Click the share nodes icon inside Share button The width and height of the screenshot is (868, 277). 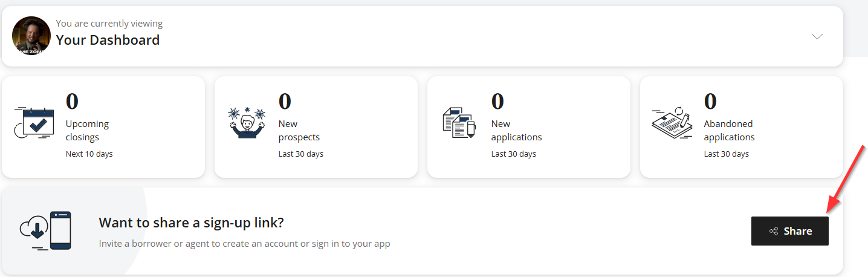(773, 231)
